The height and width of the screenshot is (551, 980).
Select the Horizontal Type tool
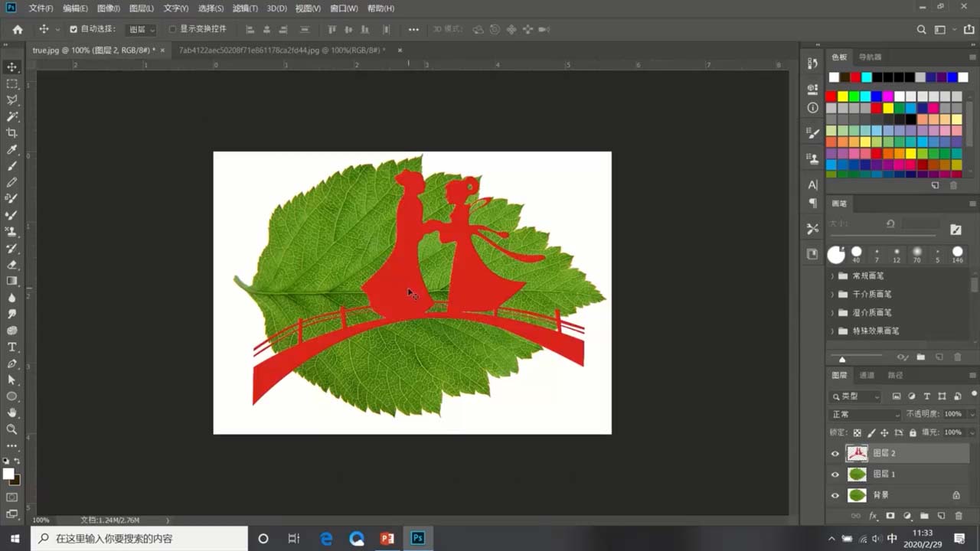[12, 347]
